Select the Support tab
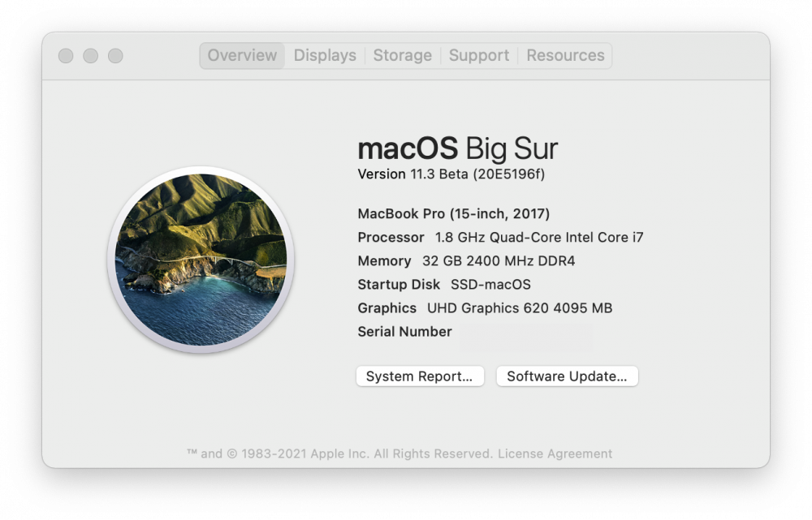812x520 pixels. [479, 55]
